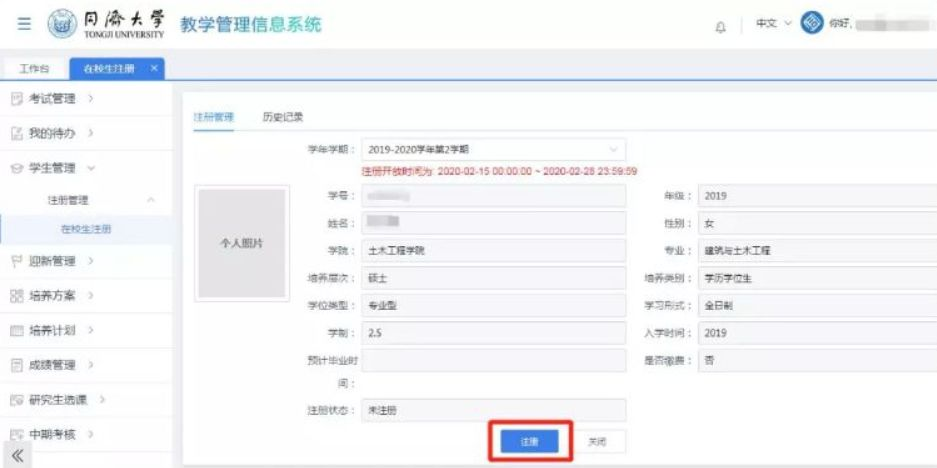
Task: Expand the 中期考核 chevron
Action: pos(90,434)
